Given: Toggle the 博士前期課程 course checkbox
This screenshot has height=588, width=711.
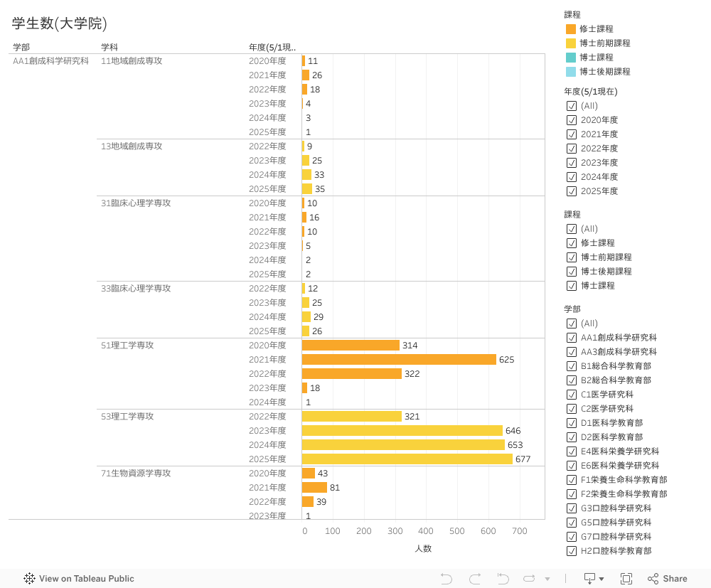Looking at the screenshot, I should click(x=572, y=257).
